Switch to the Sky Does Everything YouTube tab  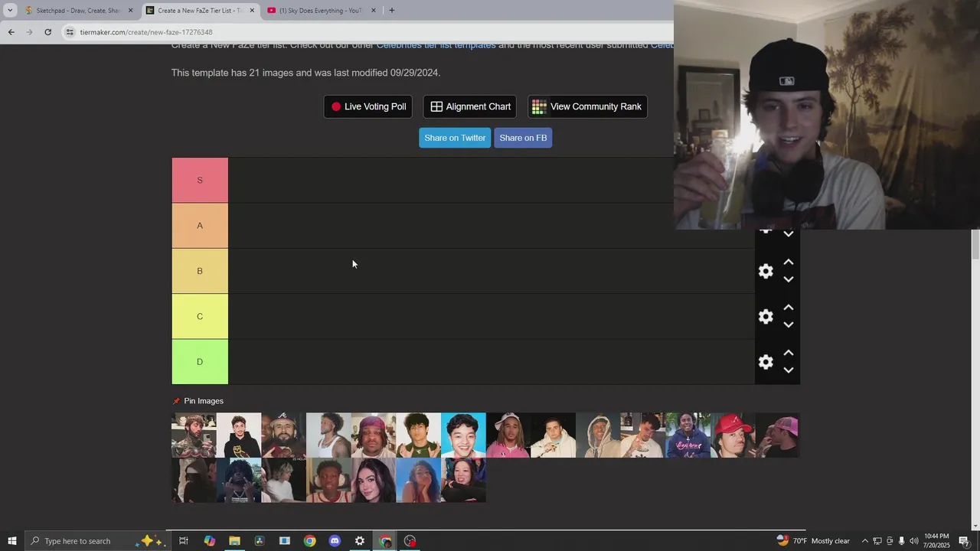pos(320,11)
